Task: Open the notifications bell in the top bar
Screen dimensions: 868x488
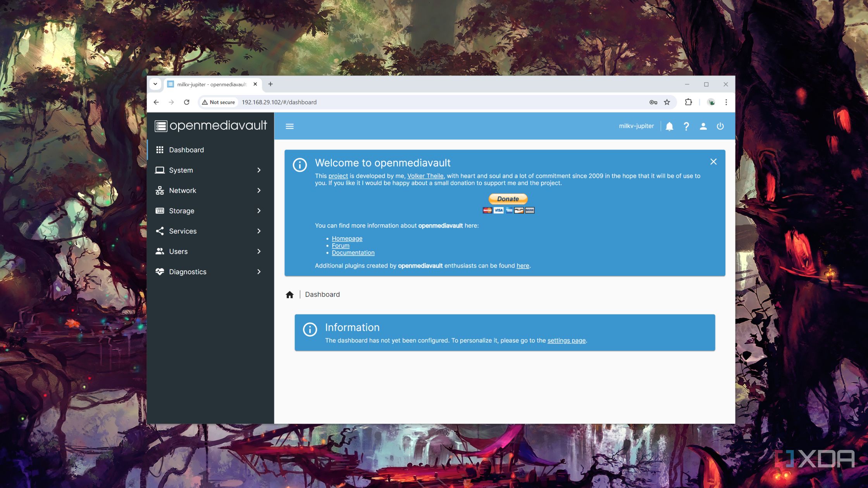Action: click(669, 126)
